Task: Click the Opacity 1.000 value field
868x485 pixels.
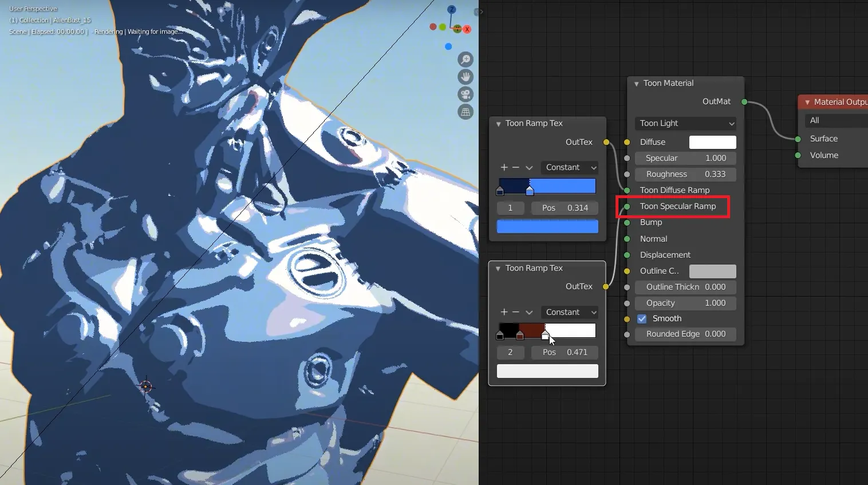Action: pos(685,303)
